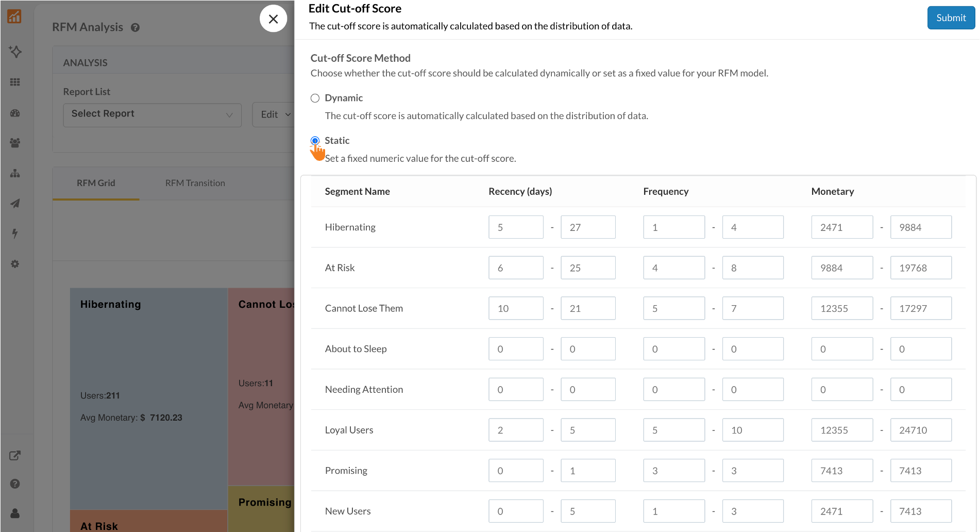This screenshot has width=980, height=532.
Task: Select the dashboard gauge icon in sidebar
Action: [x=15, y=113]
